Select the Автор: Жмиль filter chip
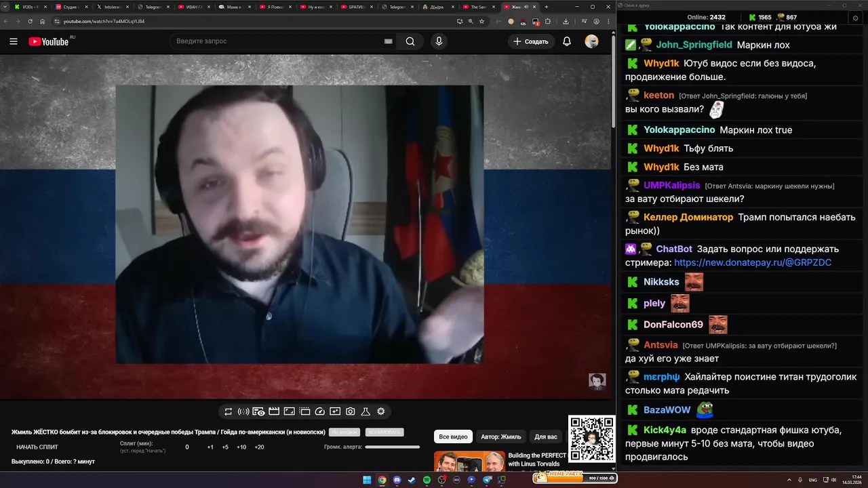 [x=501, y=437]
